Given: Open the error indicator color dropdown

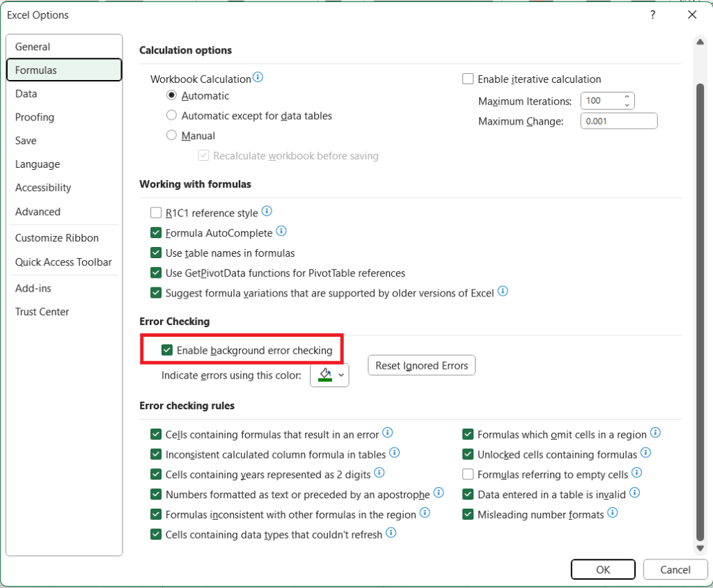Looking at the screenshot, I should coord(340,375).
